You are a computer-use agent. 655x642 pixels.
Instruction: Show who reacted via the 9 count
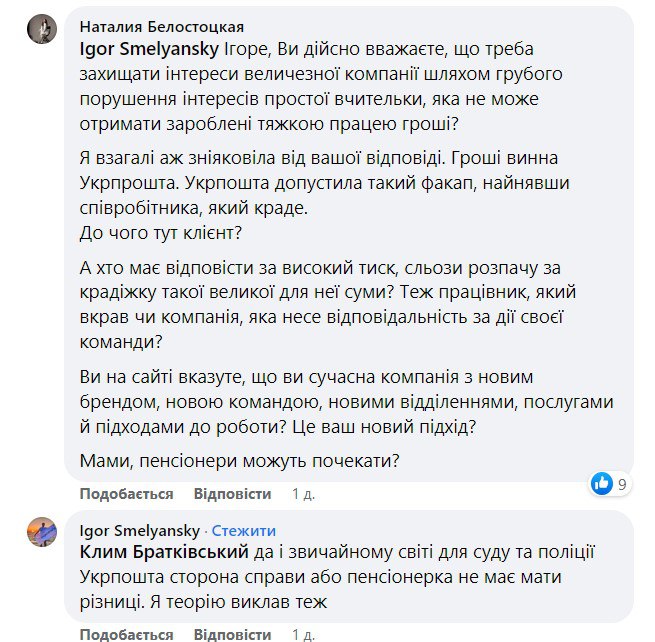[x=622, y=485]
